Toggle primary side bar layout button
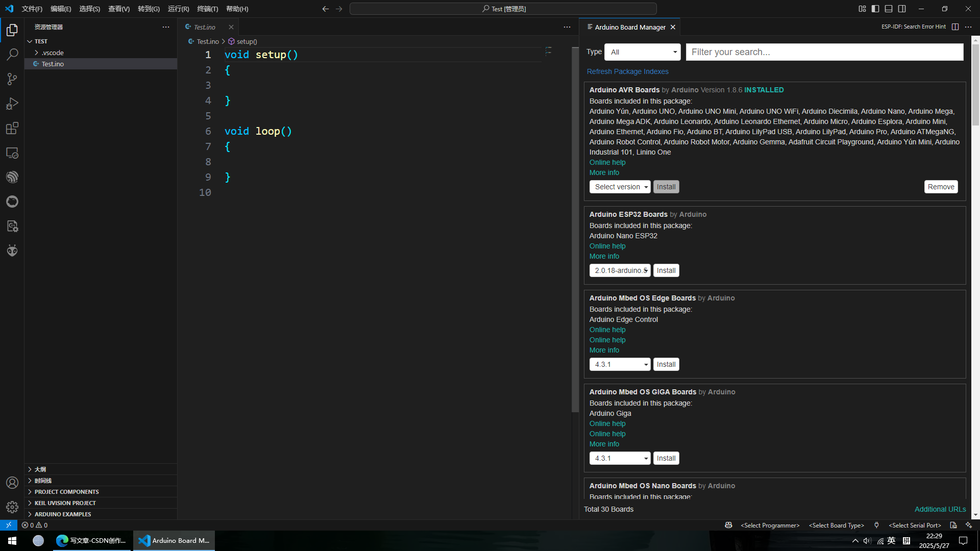Viewport: 980px width, 551px height. point(875,9)
